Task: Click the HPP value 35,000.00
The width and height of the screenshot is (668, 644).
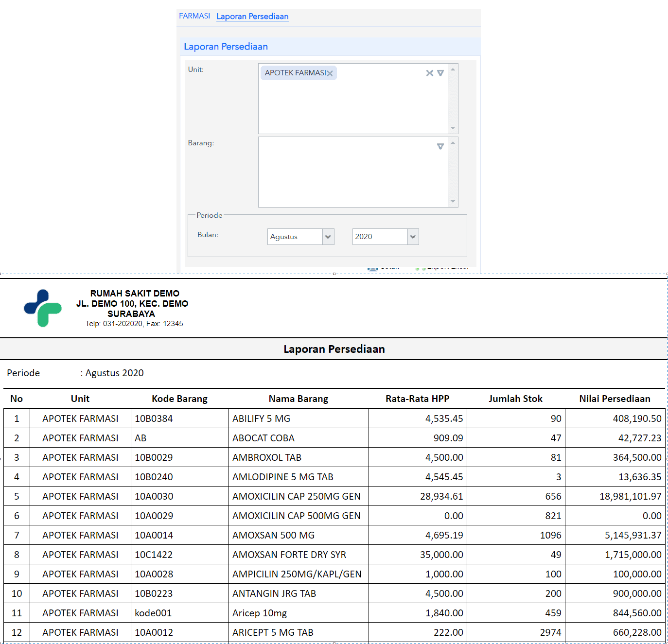Action: 418,555
